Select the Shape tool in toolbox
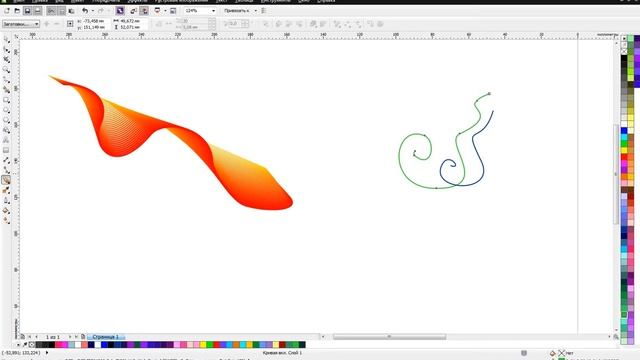Screen dimensions: 640x360 6,50
